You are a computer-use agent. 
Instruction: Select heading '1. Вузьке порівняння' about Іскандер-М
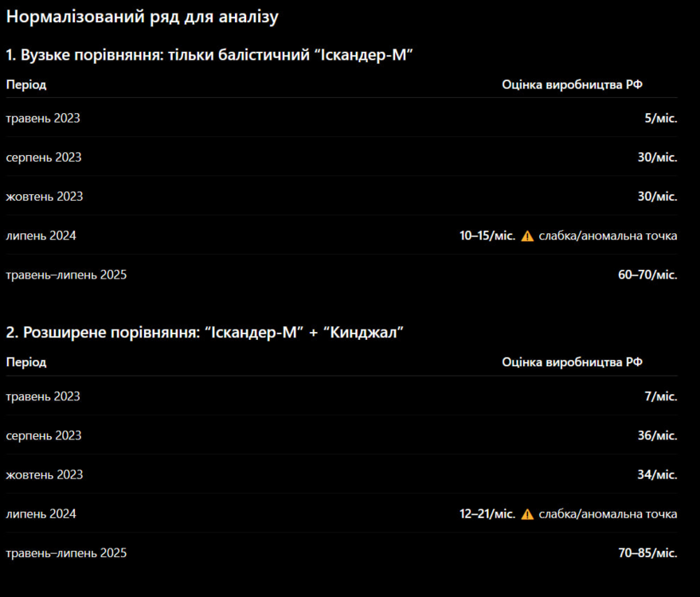coord(209,55)
